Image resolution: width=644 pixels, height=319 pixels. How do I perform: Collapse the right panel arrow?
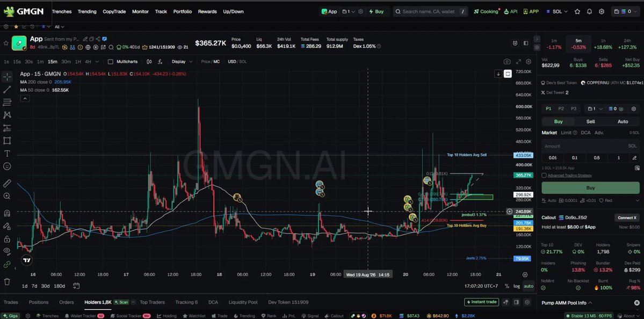(x=537, y=39)
